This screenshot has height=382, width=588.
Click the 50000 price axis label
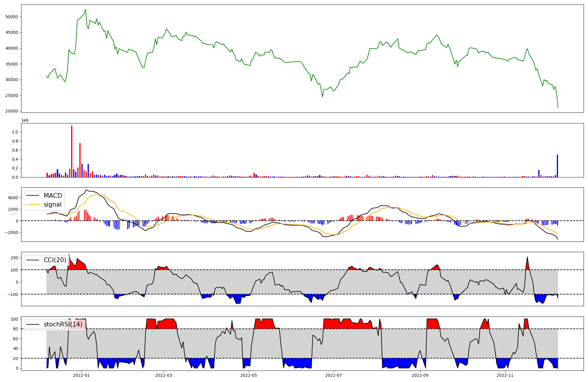[12, 17]
